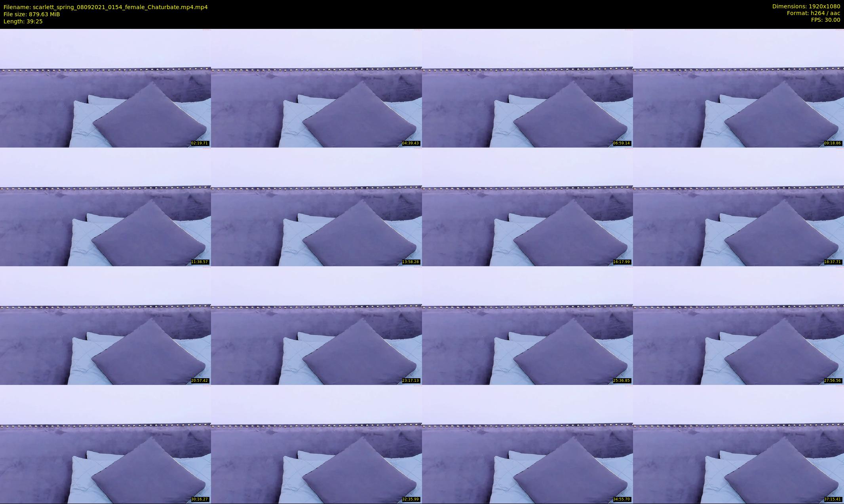Viewport: 844px width, 504px height.
Task: Select the frame marked 04:39.43
Action: click(x=316, y=88)
